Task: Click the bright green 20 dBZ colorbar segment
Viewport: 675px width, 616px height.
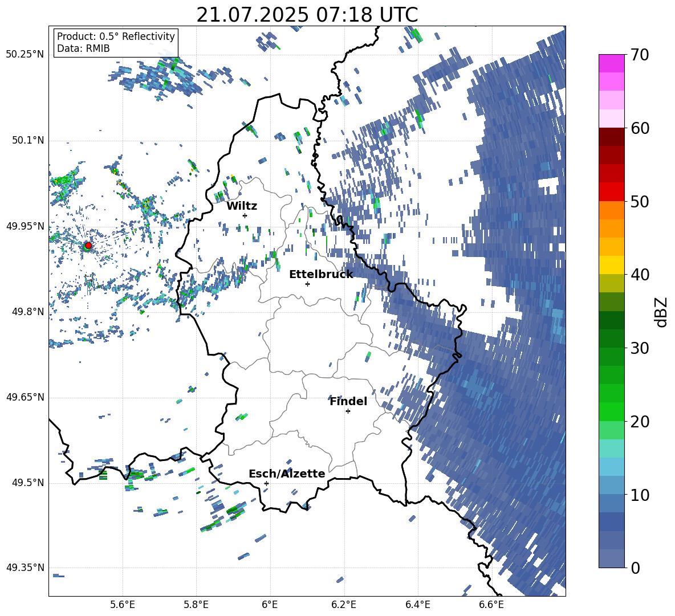Action: (611, 411)
